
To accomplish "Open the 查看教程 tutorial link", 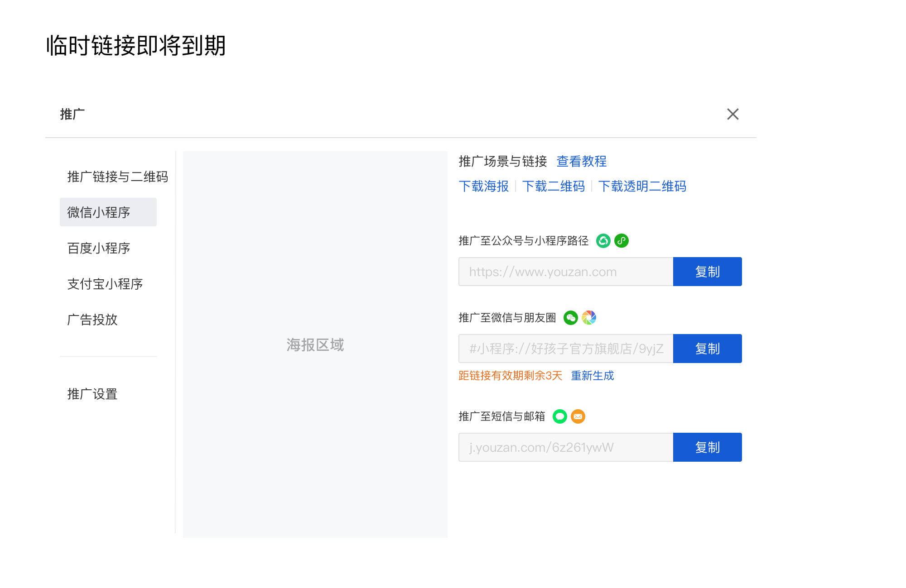I will [x=581, y=162].
